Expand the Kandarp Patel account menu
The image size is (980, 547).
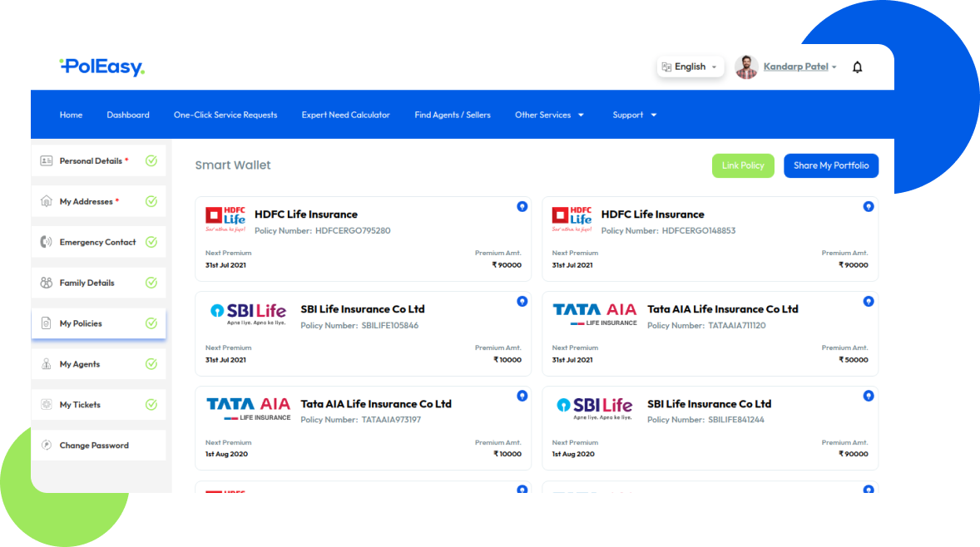[799, 67]
